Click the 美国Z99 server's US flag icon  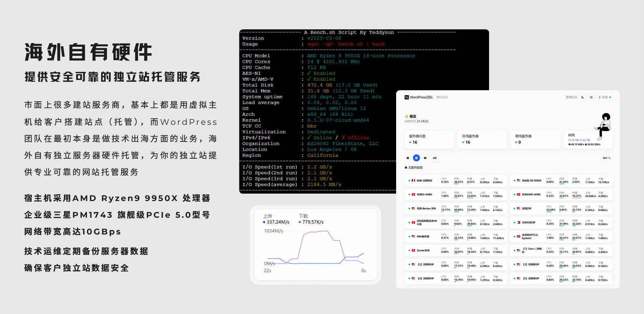[x=518, y=209]
